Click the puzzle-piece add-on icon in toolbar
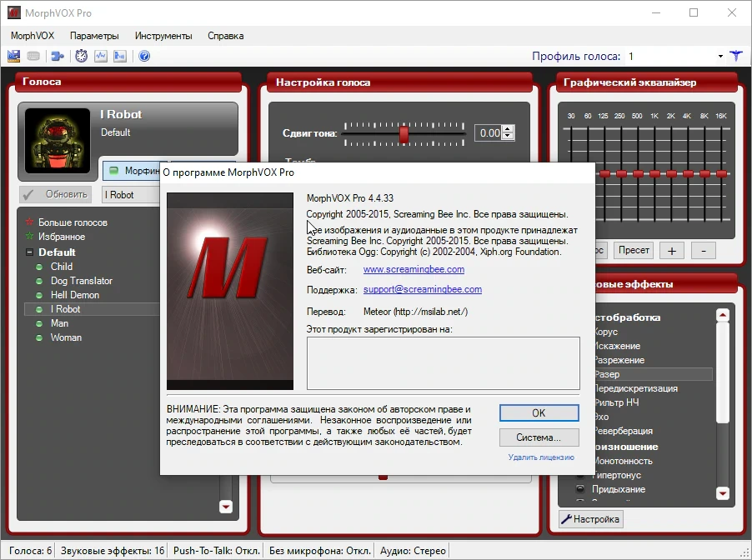 (x=58, y=56)
